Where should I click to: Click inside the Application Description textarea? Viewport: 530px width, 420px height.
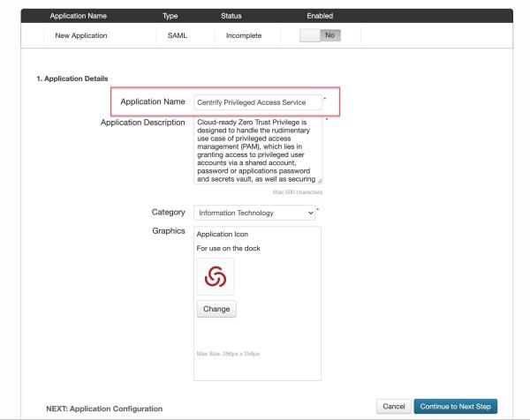[258, 150]
